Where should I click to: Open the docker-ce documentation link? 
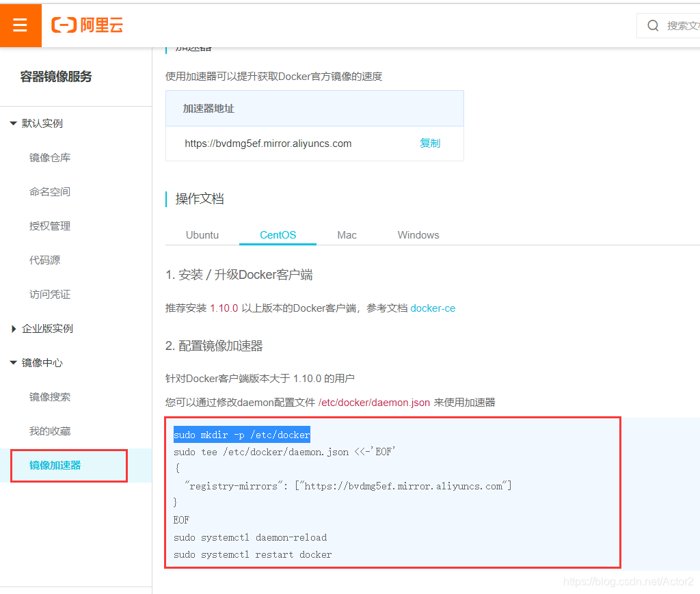pos(433,308)
